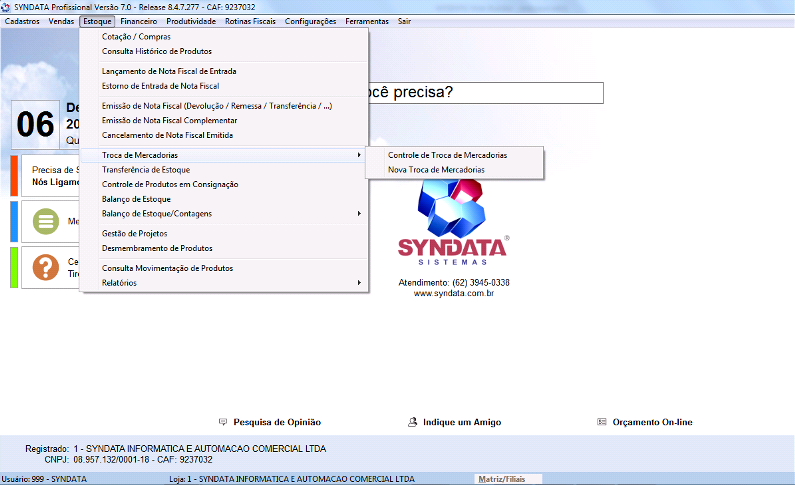Viewport: 795px width, 485px height.
Task: Click the Loja: 1 - SYNDATA INFORMATICA status text
Action: 292,479
